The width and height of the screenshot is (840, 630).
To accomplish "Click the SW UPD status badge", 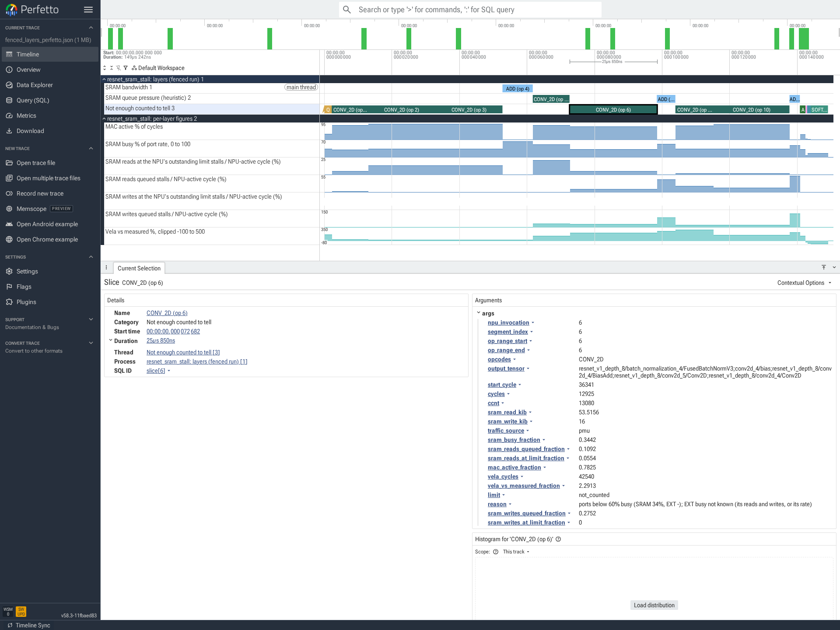I will pos(21,612).
